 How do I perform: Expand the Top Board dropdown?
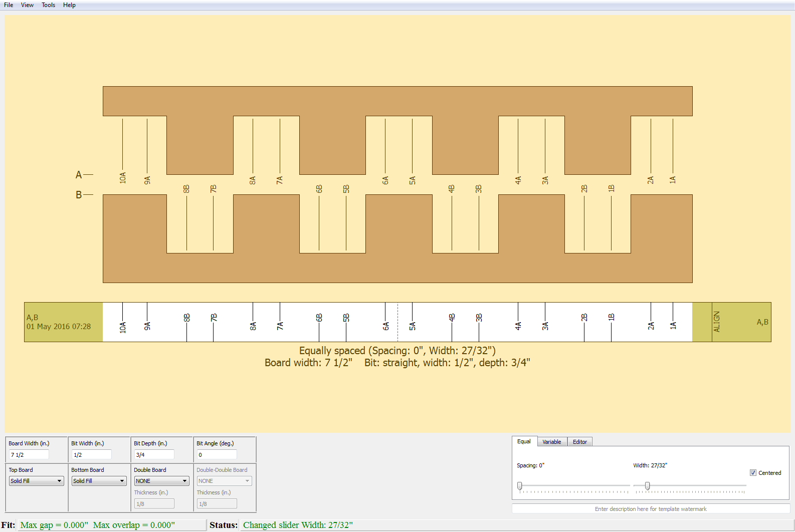pos(36,481)
